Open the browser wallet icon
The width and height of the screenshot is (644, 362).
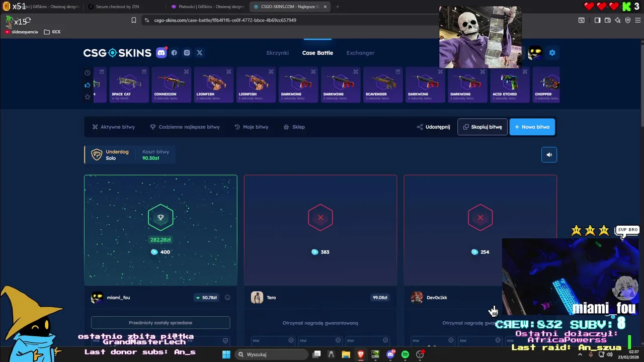point(607,20)
